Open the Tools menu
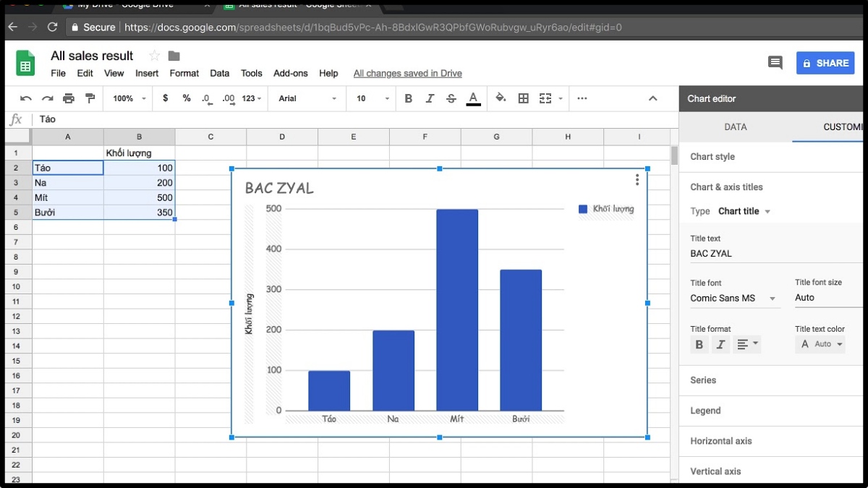Viewport: 868px width, 488px height. point(252,73)
